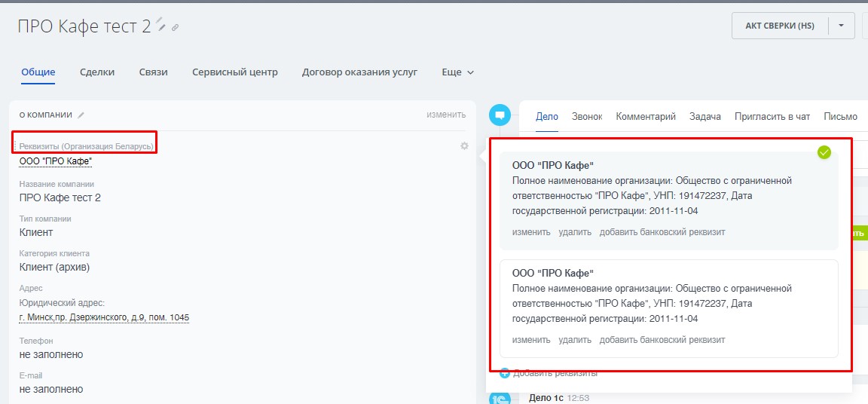Click добавить банковский реквизит in first card
This screenshot has width=868, height=404.
click(662, 232)
